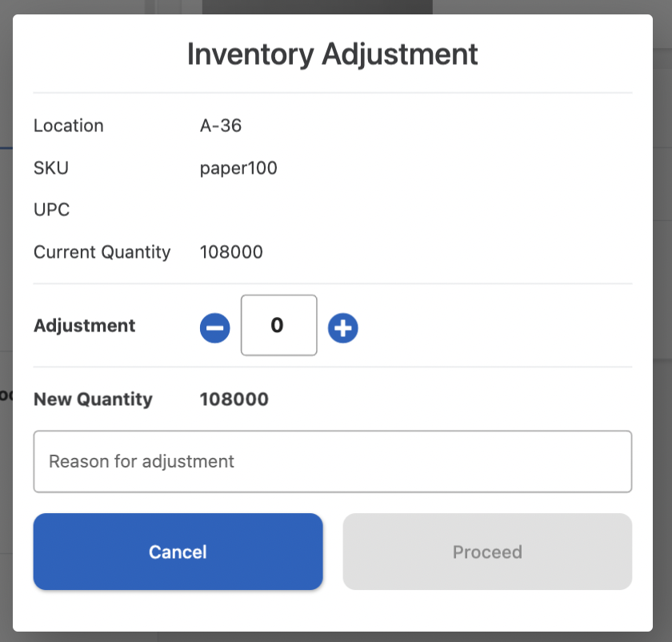This screenshot has height=642, width=672.
Task: Decrease adjustment with the minus icon
Action: [214, 327]
